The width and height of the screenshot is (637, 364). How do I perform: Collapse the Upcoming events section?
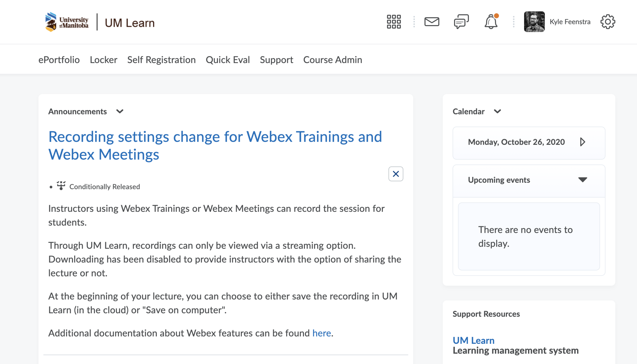582,180
